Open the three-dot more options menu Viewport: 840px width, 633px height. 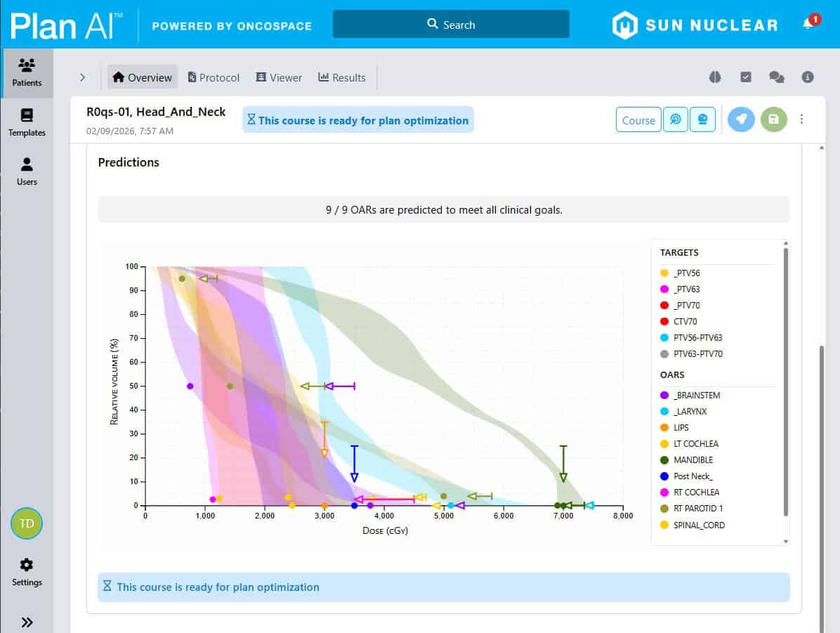click(x=801, y=119)
